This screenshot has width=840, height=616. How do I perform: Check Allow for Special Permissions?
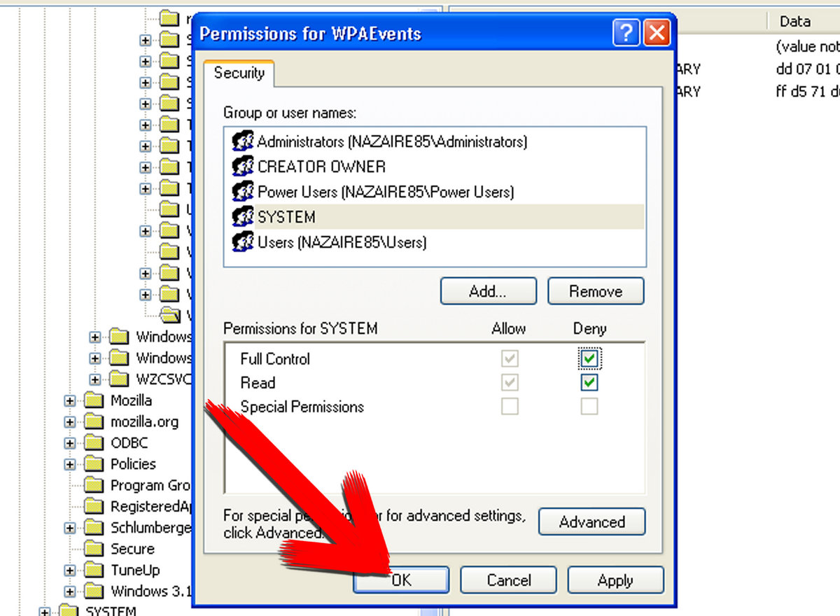[509, 406]
